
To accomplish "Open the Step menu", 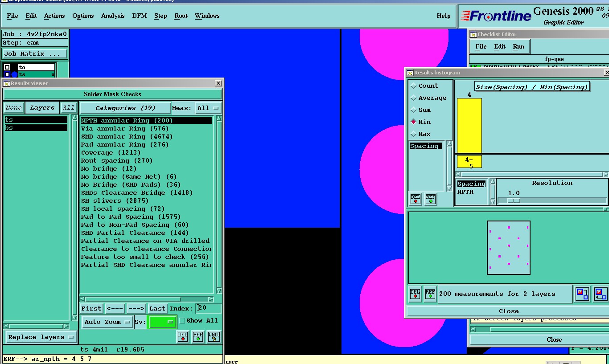I will (160, 16).
